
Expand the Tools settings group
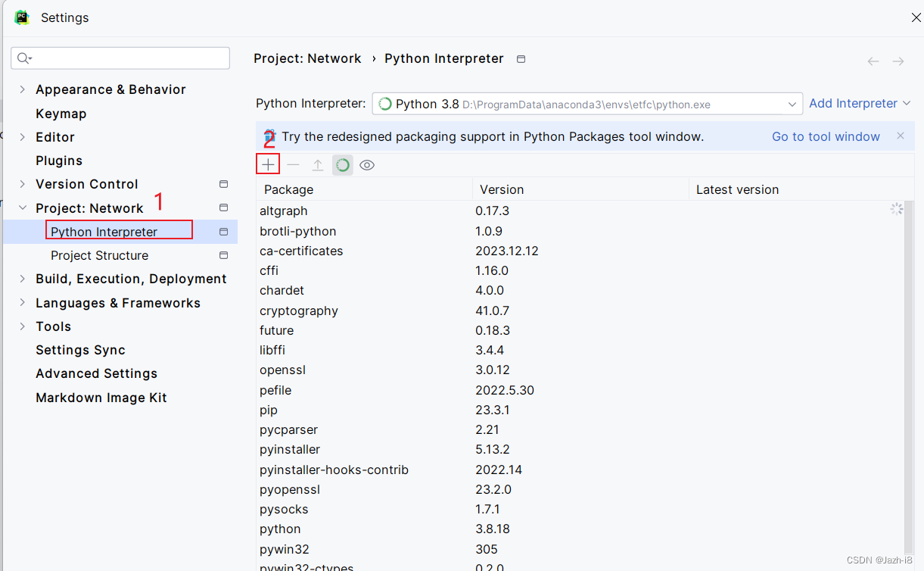click(x=22, y=326)
